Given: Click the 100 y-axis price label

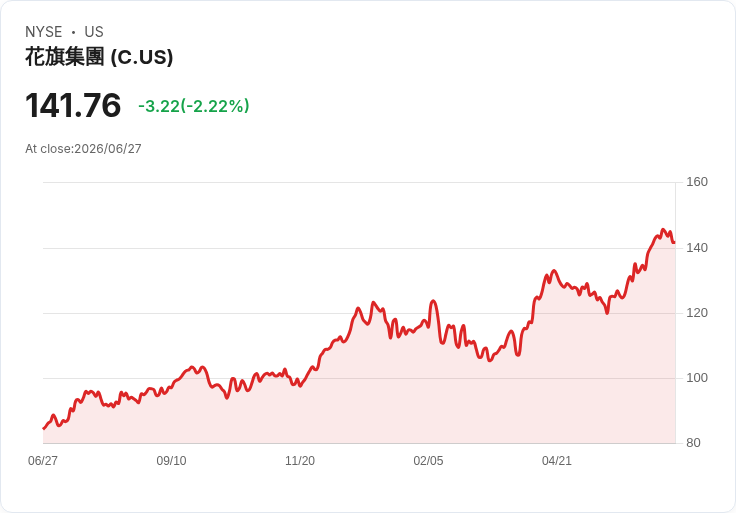Looking at the screenshot, I should coord(697,378).
